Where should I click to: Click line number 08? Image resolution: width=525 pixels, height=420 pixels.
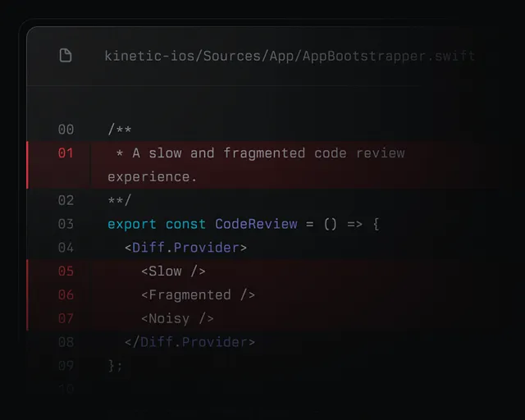66,342
